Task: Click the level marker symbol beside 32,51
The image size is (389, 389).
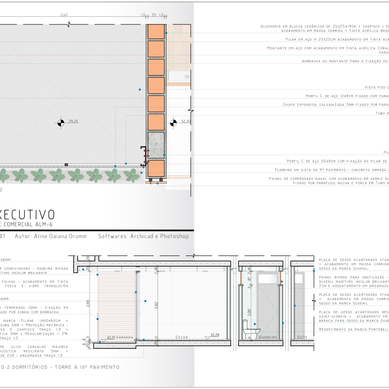Action: click(x=173, y=122)
